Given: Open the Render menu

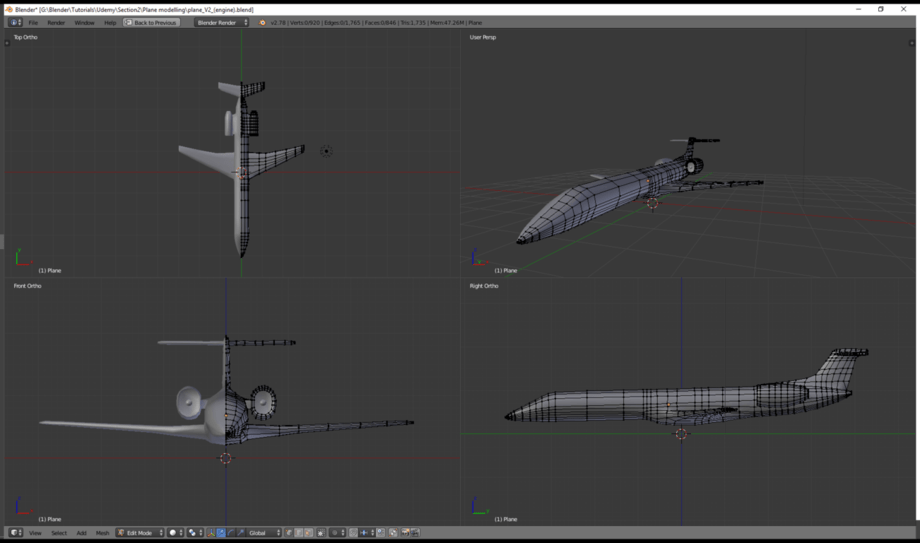Looking at the screenshot, I should [x=56, y=22].
